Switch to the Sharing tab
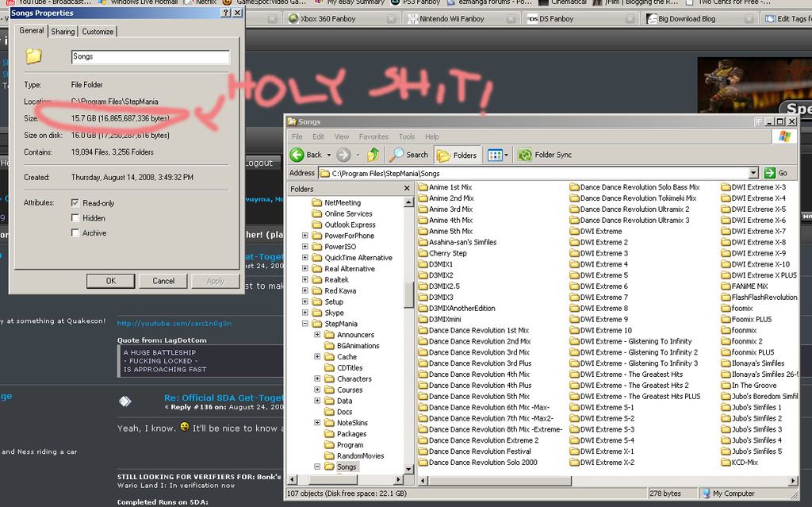The width and height of the screenshot is (812, 507). [63, 32]
